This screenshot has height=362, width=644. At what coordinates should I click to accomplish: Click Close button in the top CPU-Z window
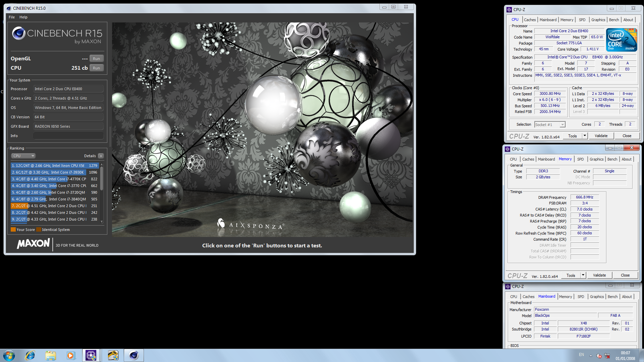[627, 136]
